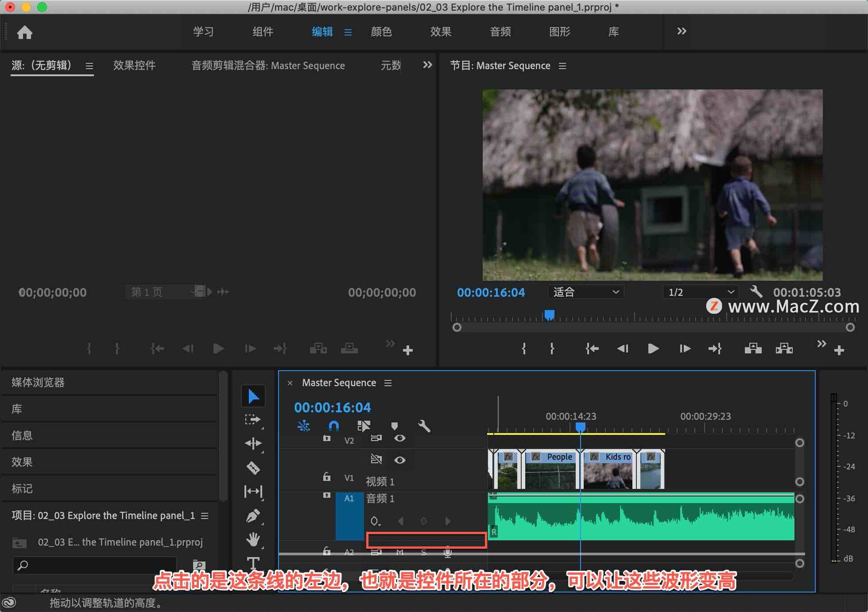The image size is (868, 612).
Task: Select the Ripple Edit tool
Action: pyautogui.click(x=253, y=443)
